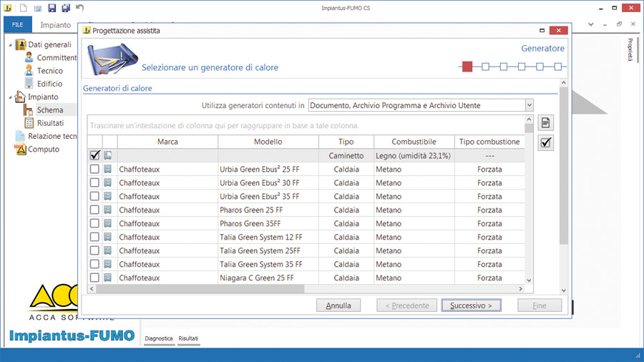
Task: Maximize the Progettazione assistita dialog
Action: coord(542,30)
